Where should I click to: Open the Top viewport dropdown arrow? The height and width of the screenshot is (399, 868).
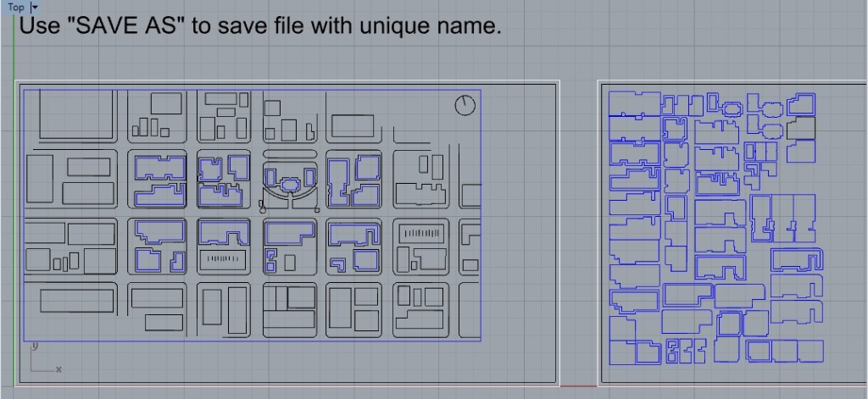(x=35, y=7)
